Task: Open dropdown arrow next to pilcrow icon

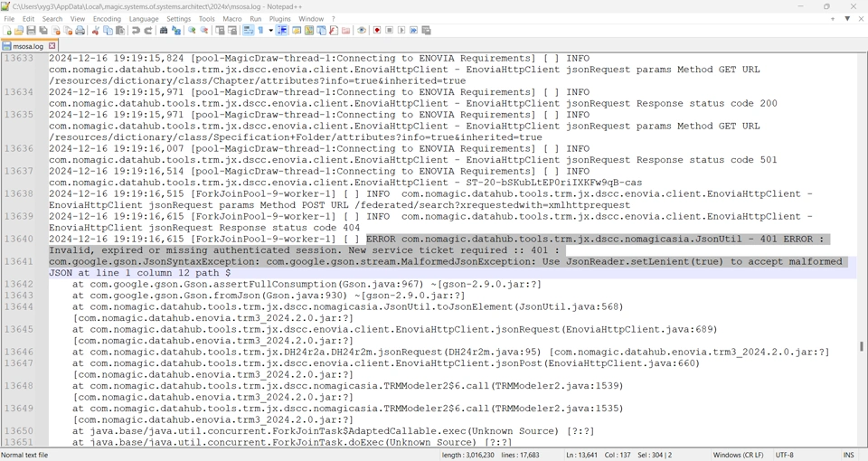Action: pyautogui.click(x=270, y=31)
